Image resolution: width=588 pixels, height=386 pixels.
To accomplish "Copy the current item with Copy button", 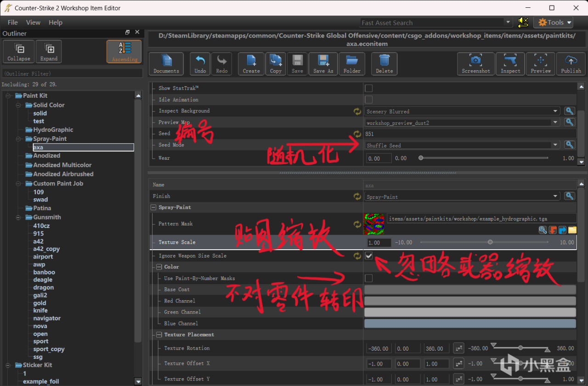I will coord(276,64).
